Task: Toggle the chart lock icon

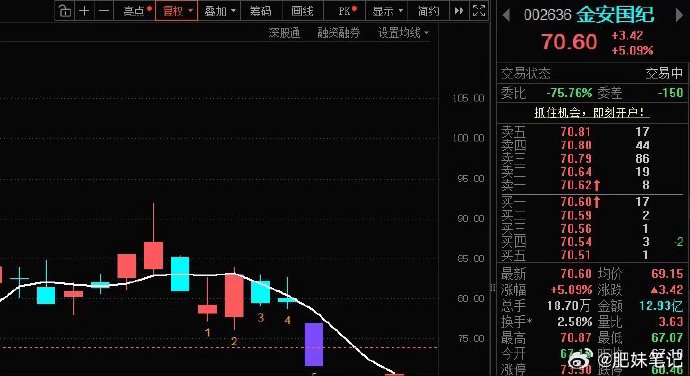Action: pyautogui.click(x=65, y=11)
